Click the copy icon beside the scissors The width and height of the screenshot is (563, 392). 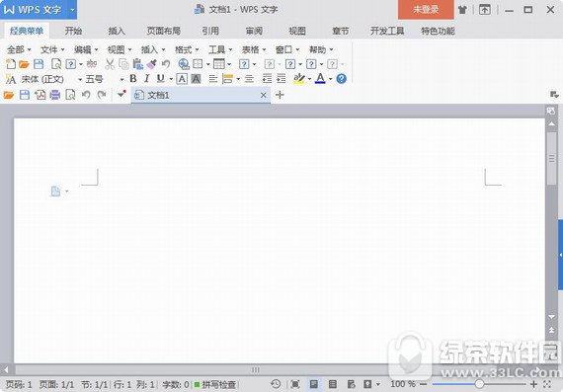point(123,64)
